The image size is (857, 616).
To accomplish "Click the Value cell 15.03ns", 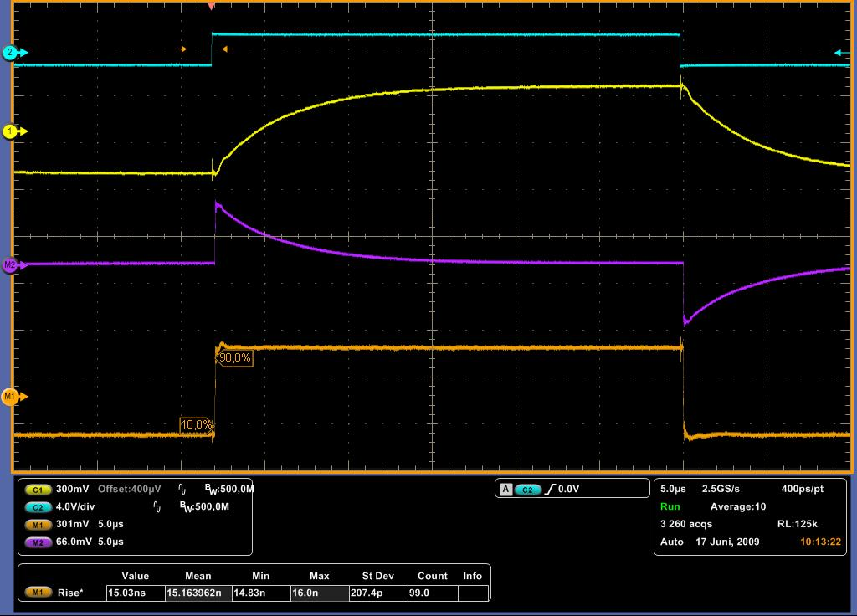I will pos(136,593).
